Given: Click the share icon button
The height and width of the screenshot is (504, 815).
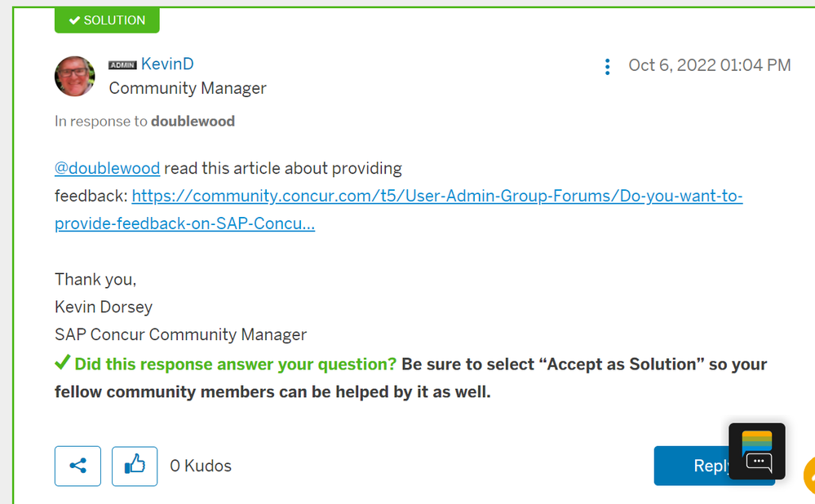Looking at the screenshot, I should 78,466.
